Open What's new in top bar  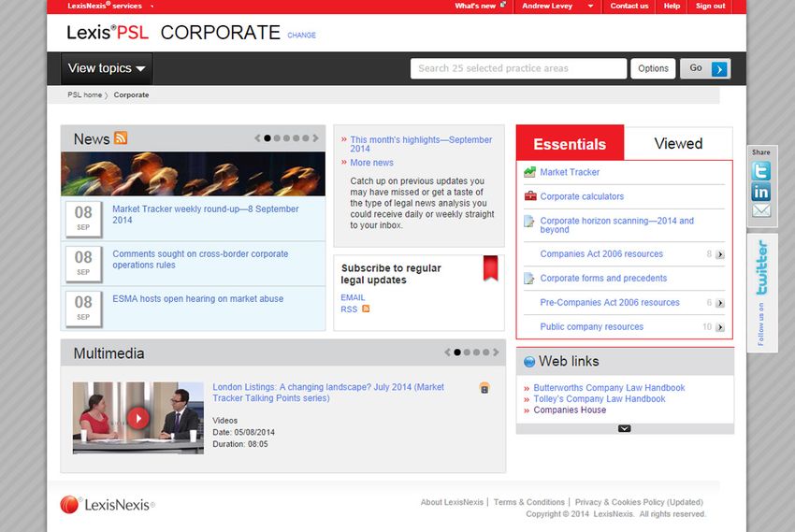pos(475,7)
